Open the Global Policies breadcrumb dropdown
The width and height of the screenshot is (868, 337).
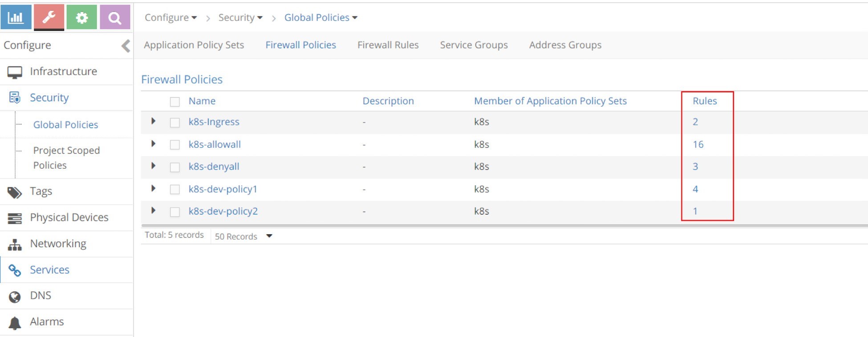click(321, 17)
